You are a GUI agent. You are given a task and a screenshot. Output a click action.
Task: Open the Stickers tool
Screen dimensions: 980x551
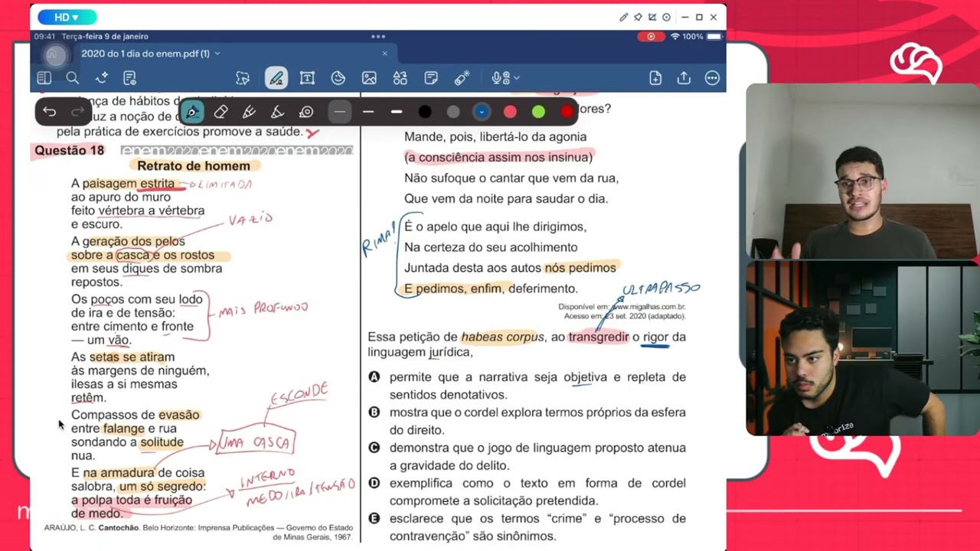(x=338, y=78)
